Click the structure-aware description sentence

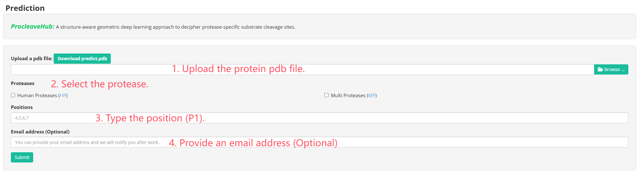176,27
